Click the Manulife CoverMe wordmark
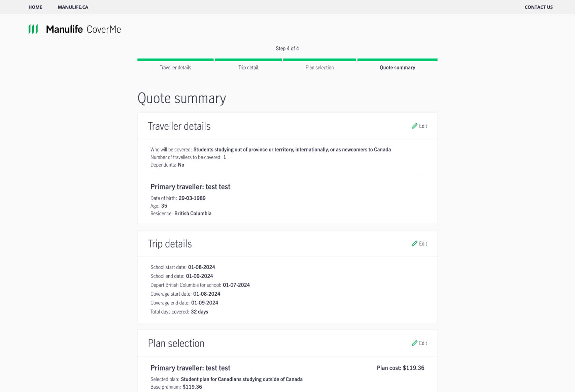This screenshot has height=392, width=575. (83, 29)
